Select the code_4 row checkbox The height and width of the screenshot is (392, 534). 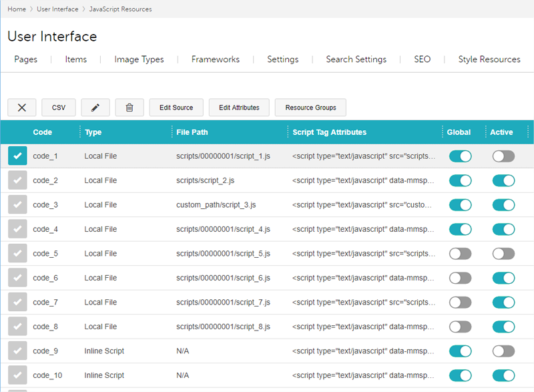pyautogui.click(x=17, y=229)
